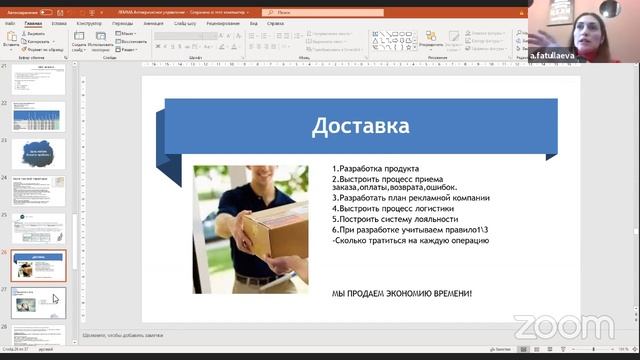Open the Переходы tab
The width and height of the screenshot is (640, 360).
122,24
